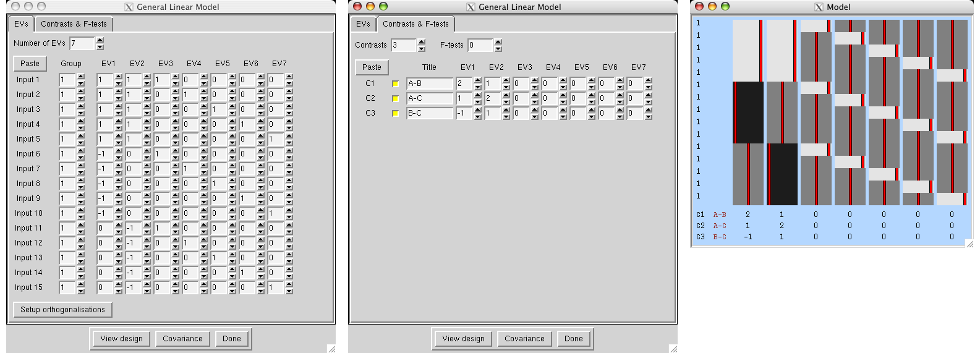
Task: Decrease the Contrasts count stepper
Action: click(422, 48)
